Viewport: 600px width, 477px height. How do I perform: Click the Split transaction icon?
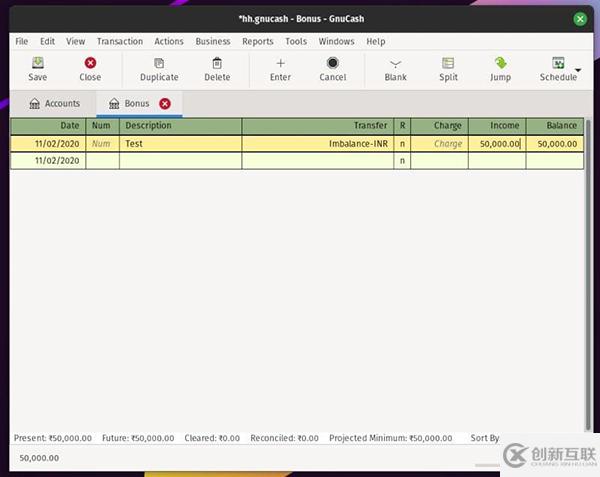click(448, 63)
